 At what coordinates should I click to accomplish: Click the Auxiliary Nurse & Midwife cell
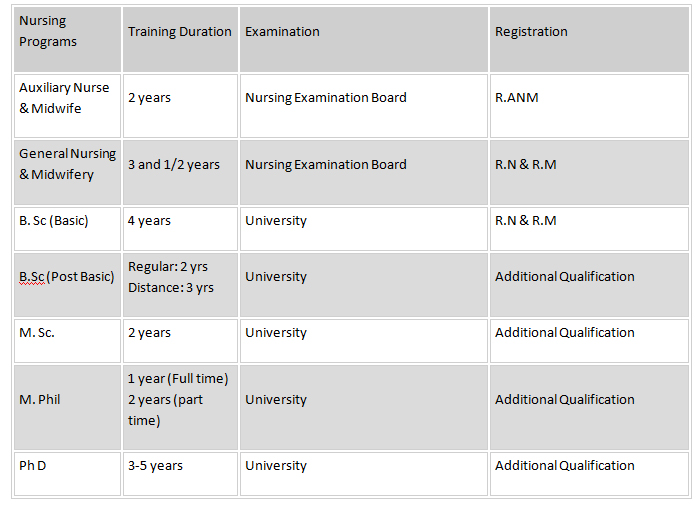(67, 106)
